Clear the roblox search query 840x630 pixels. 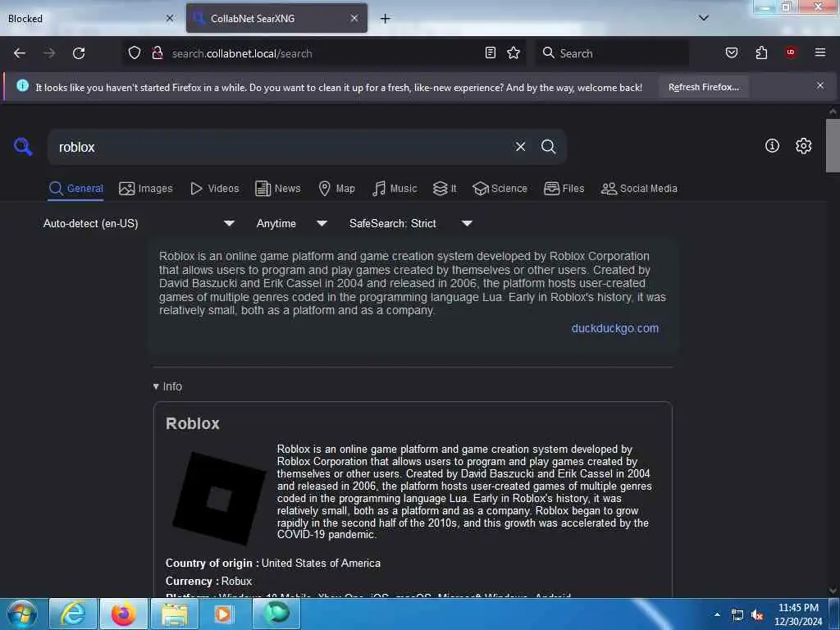[520, 146]
